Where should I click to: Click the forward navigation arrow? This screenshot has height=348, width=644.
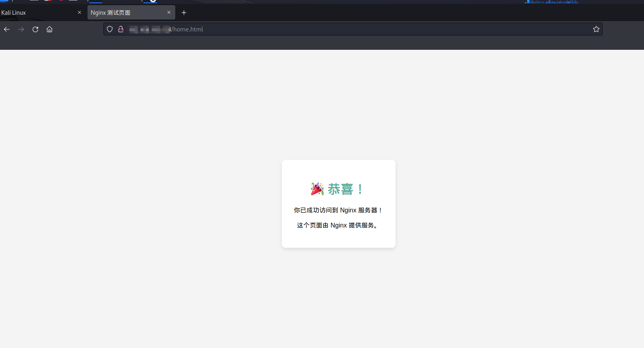click(x=21, y=29)
